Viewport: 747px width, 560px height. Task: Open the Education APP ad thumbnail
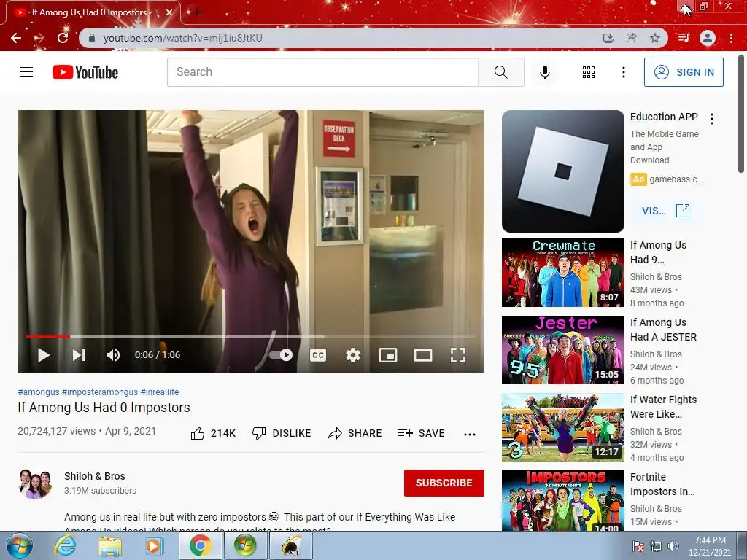[x=563, y=171]
